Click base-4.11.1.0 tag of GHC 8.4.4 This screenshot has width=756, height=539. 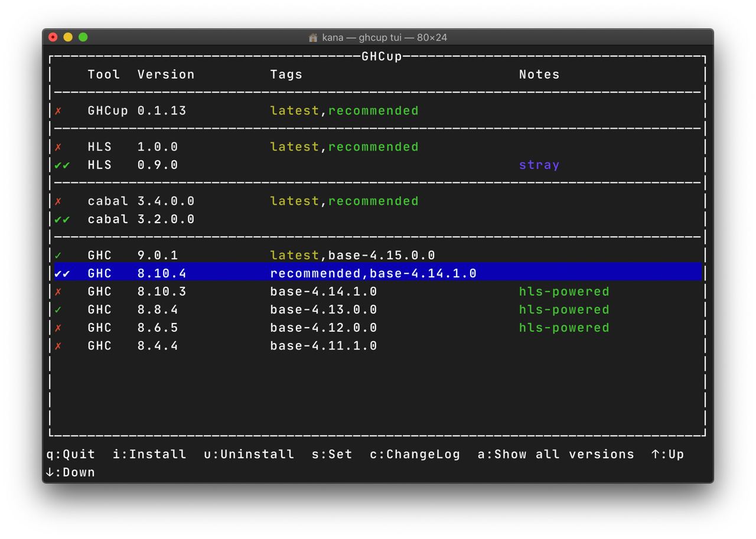[x=324, y=345]
